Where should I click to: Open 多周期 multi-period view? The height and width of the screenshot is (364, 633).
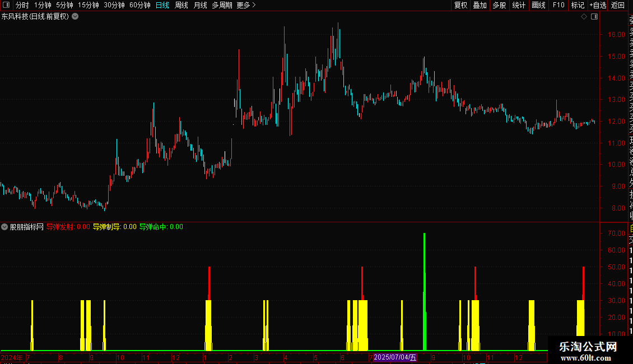pyautogui.click(x=222, y=5)
